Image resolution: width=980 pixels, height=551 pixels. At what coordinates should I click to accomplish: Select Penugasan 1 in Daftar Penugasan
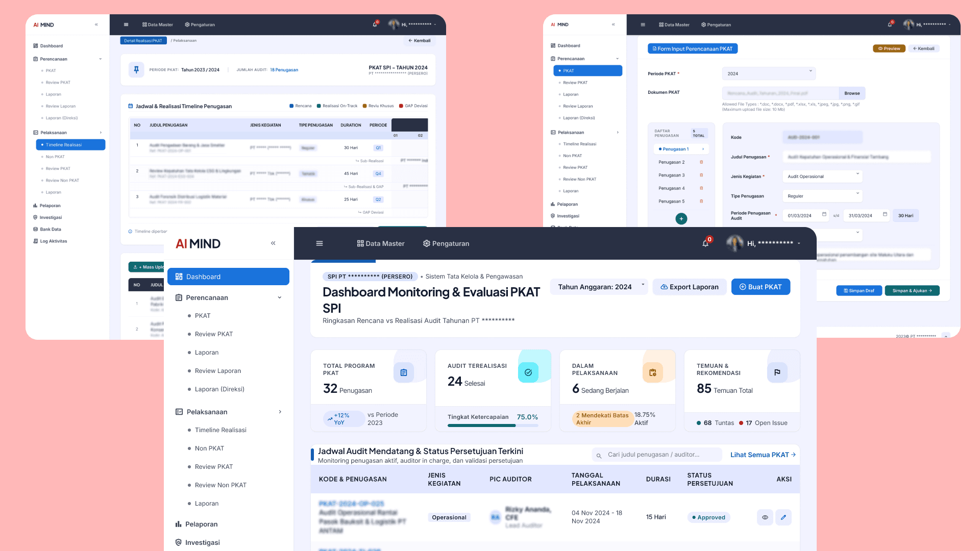[x=681, y=149]
